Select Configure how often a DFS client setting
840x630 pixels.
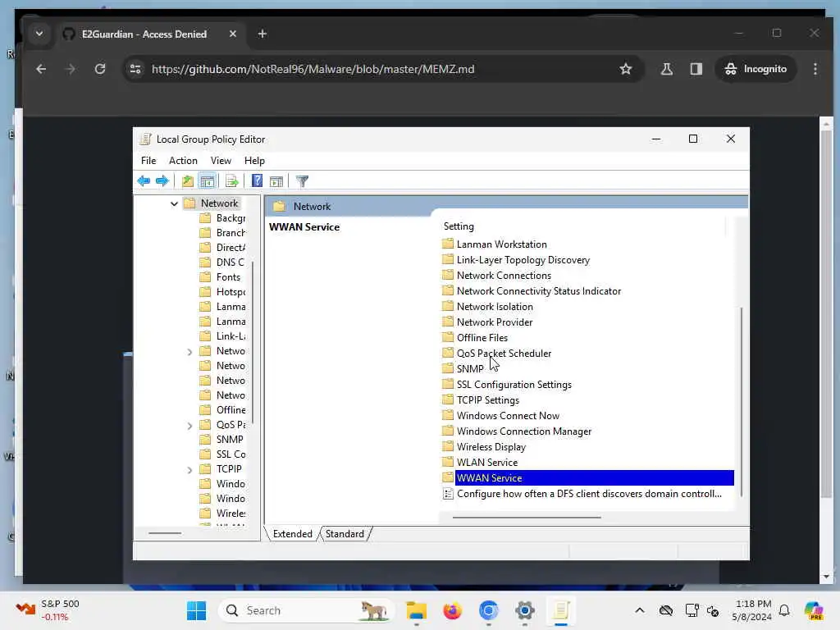(x=589, y=494)
